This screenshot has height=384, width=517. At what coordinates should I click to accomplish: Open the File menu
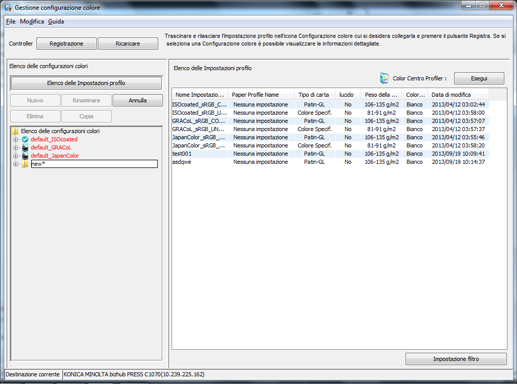[11, 22]
